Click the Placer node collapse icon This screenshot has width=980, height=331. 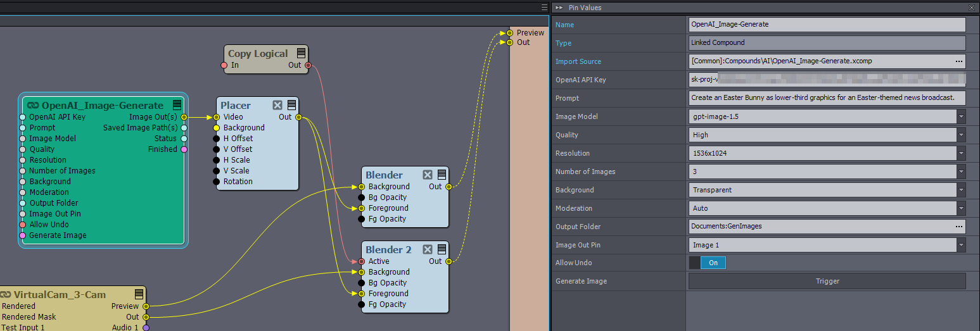coord(291,105)
